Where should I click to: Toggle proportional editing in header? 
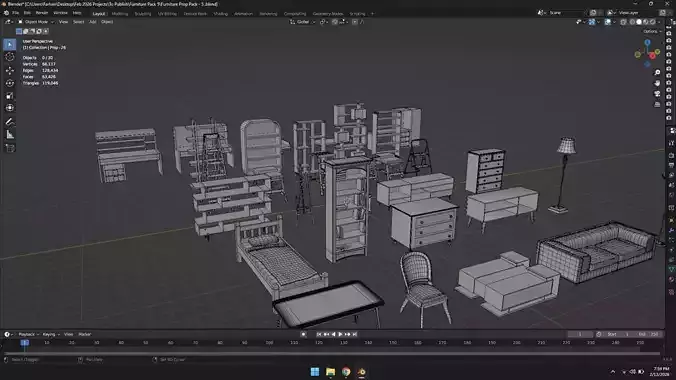355,22
